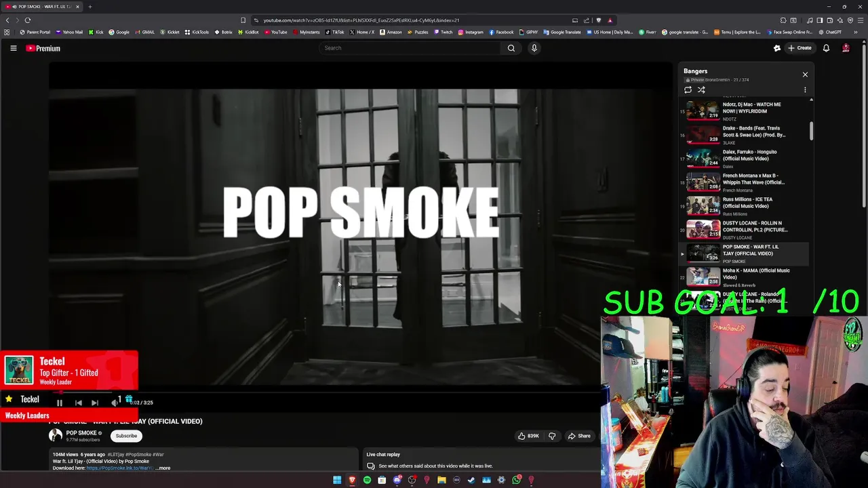Open POP SMOKE channel name link
868x488 pixels.
(x=81, y=433)
